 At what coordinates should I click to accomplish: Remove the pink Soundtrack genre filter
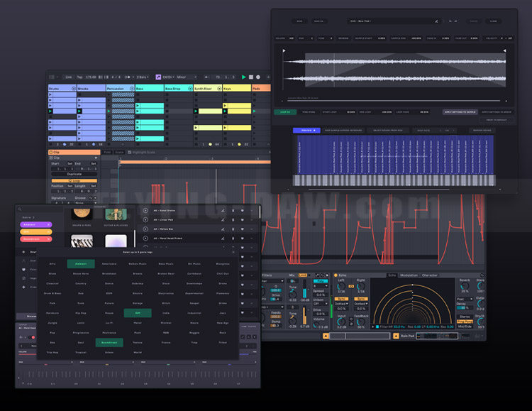coord(48,239)
